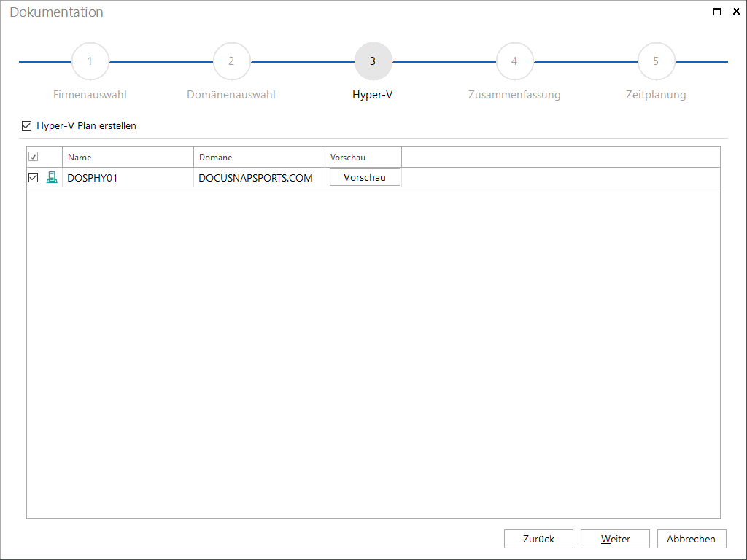Jump to step 4 circle
This screenshot has height=560, width=747.
coord(514,61)
